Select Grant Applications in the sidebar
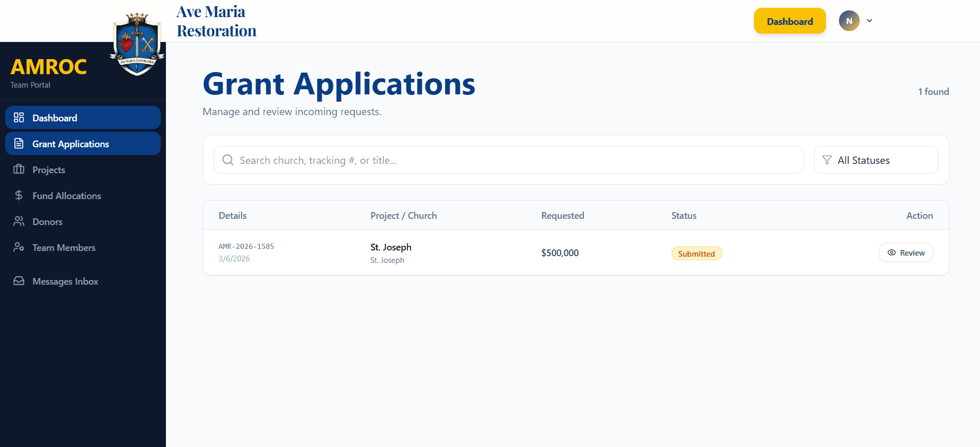Screen dimensions: 980x447 [x=83, y=143]
